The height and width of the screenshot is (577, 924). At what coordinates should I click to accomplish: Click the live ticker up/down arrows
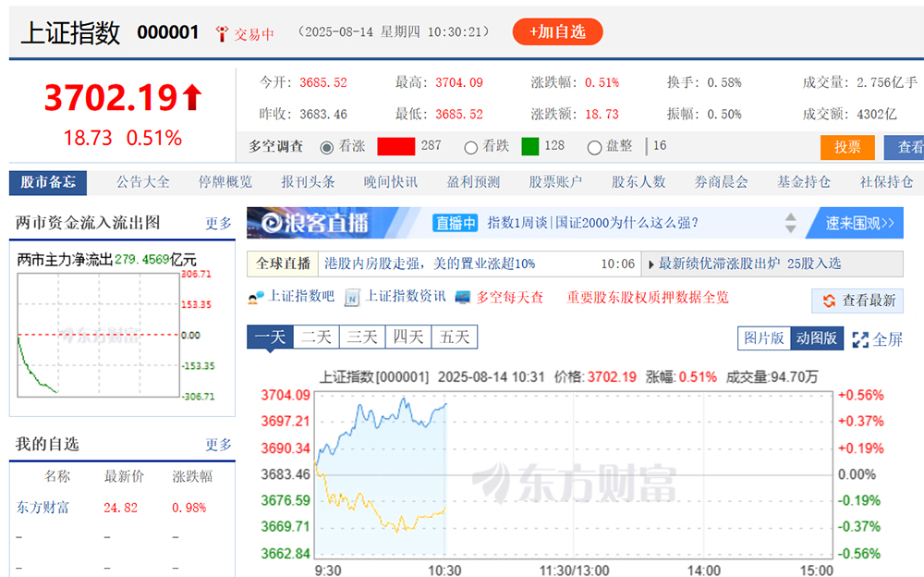pyautogui.click(x=791, y=223)
